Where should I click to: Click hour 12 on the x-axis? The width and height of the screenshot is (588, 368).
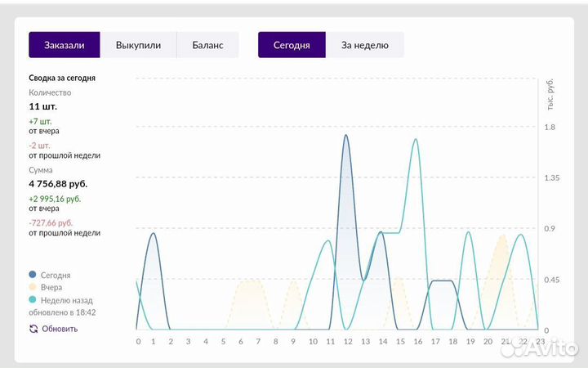point(346,341)
